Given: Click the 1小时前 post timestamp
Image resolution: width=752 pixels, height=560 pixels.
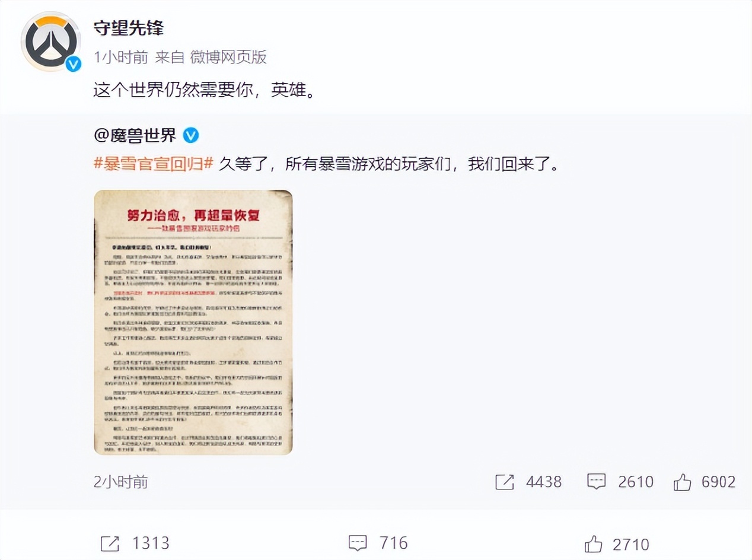Looking at the screenshot, I should tap(121, 57).
